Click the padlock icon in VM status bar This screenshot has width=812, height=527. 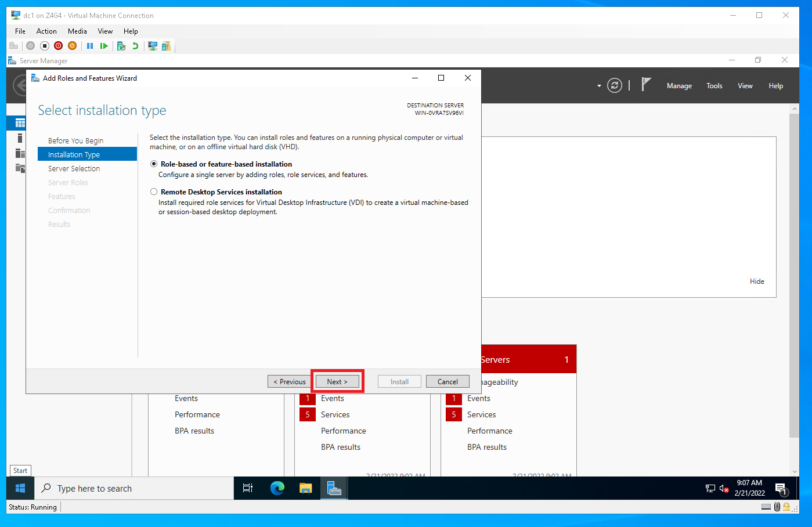tap(786, 507)
